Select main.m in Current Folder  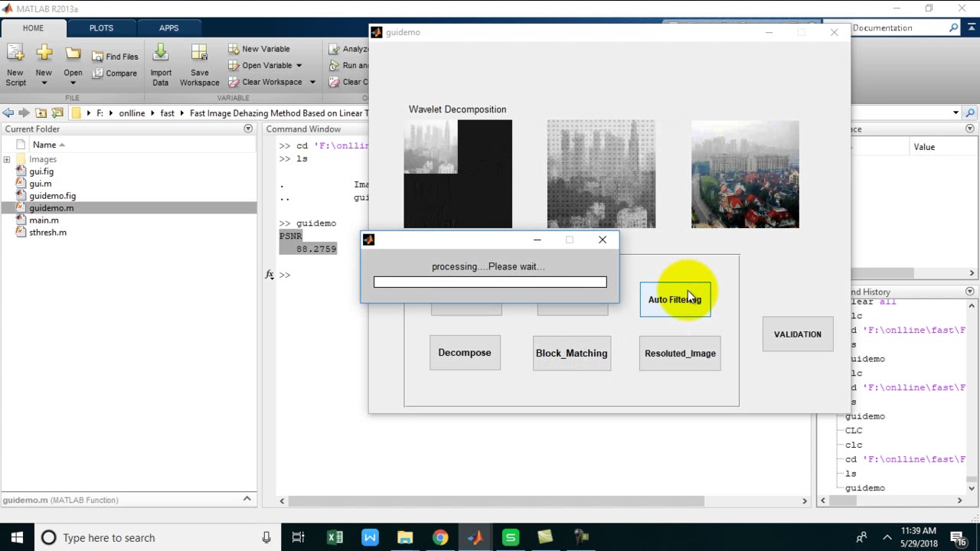[x=44, y=220]
